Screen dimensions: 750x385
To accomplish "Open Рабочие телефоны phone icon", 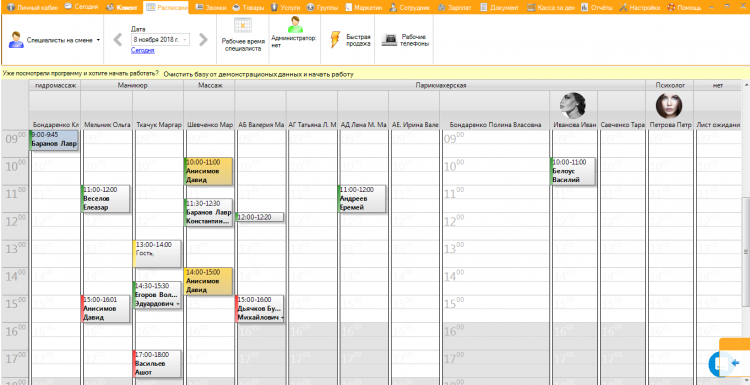I will 388,41.
